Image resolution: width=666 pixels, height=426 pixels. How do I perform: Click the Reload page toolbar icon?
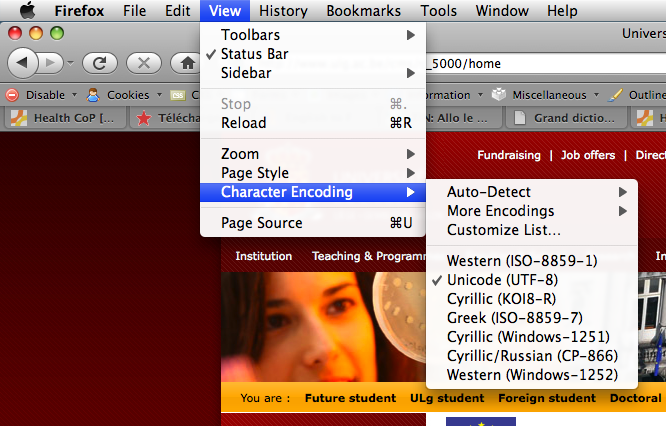tap(99, 63)
